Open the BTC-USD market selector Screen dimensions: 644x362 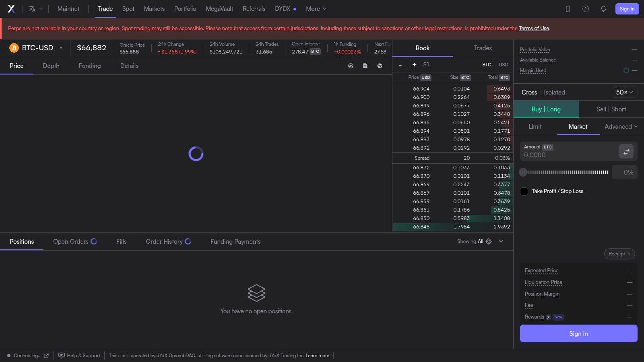click(36, 48)
